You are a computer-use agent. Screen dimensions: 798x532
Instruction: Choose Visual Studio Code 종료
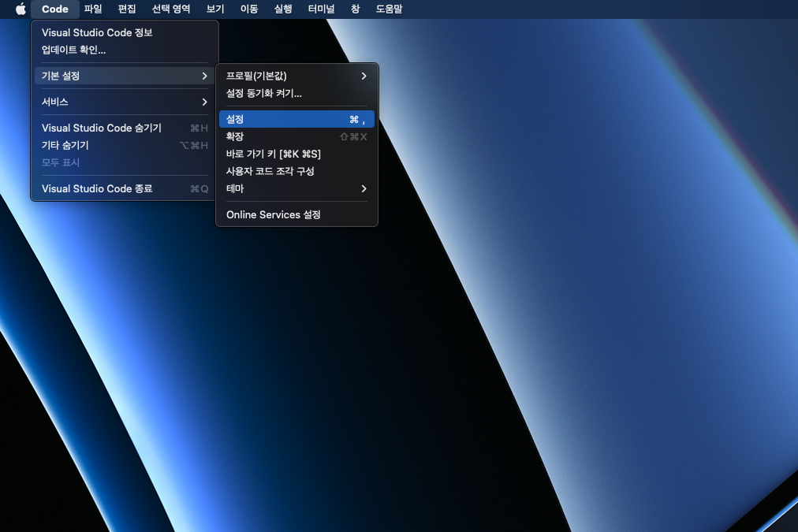point(125,188)
